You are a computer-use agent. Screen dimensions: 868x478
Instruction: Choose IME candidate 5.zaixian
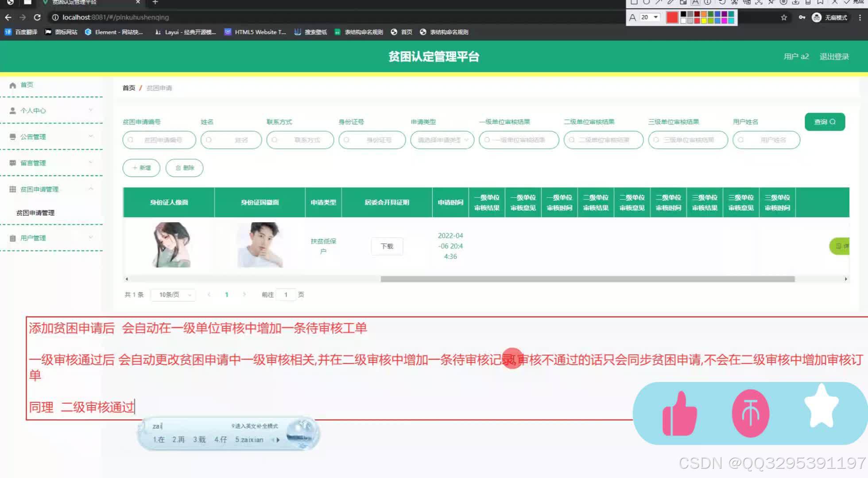pos(249,439)
